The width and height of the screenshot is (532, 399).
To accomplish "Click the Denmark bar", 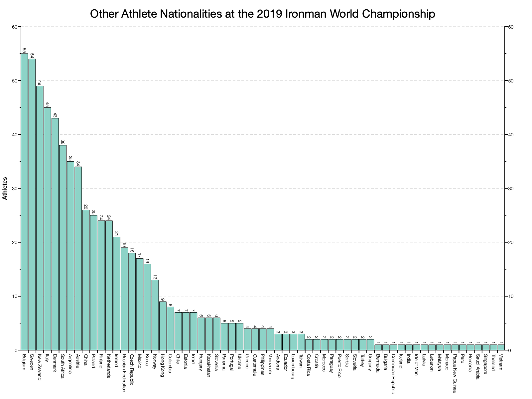I will (55, 234).
